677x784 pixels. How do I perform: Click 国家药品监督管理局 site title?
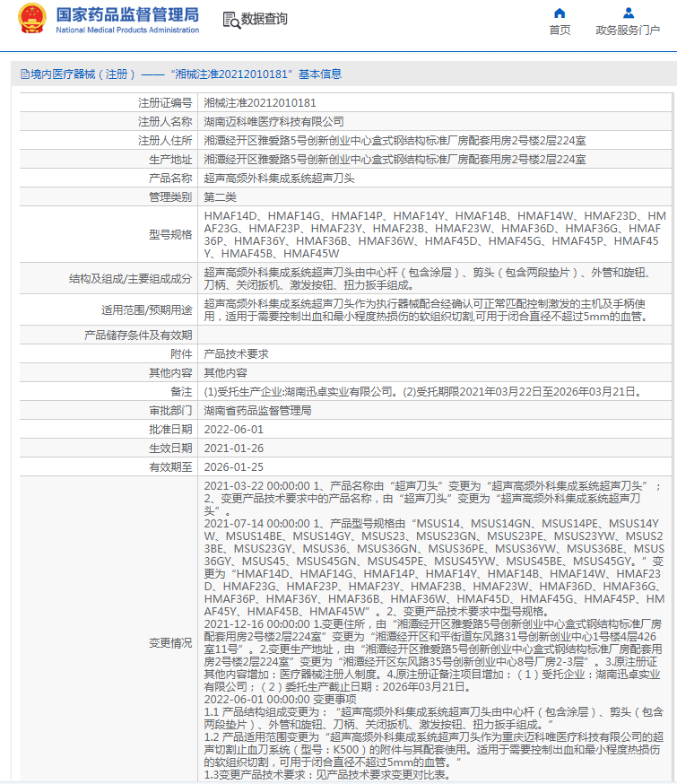[x=127, y=15]
